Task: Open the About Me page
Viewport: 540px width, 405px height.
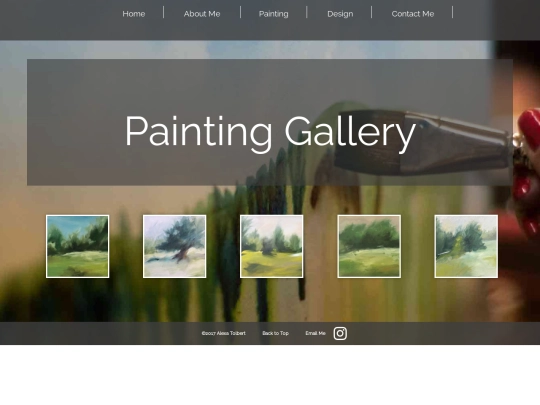Action: click(202, 14)
